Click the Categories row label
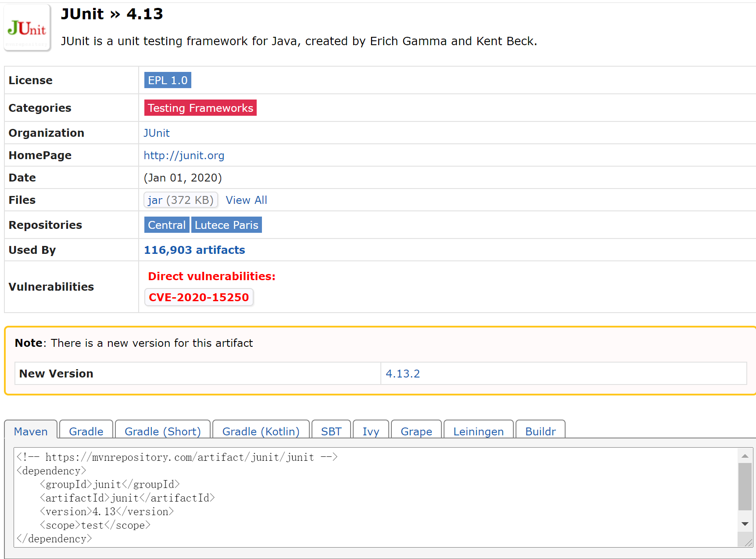Viewport: 756px width, 559px height. (x=40, y=108)
